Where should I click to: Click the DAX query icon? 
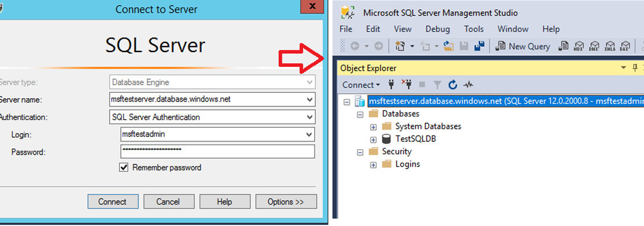click(x=625, y=46)
